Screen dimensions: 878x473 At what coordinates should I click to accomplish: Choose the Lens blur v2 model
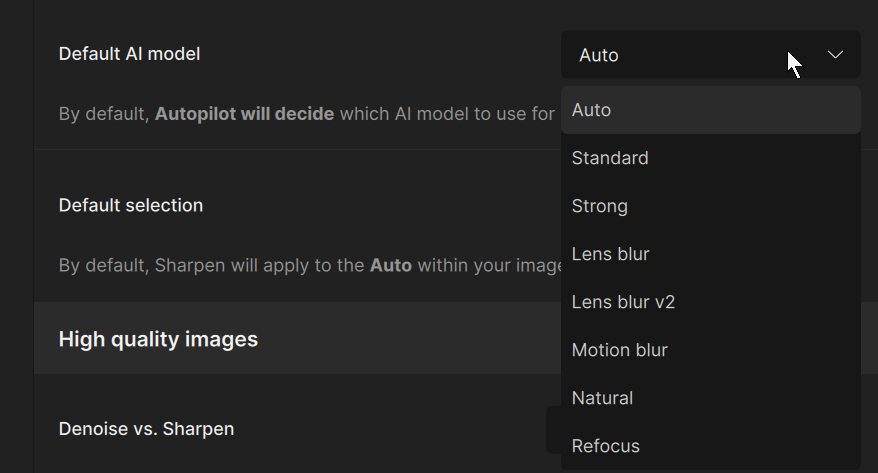pos(623,302)
